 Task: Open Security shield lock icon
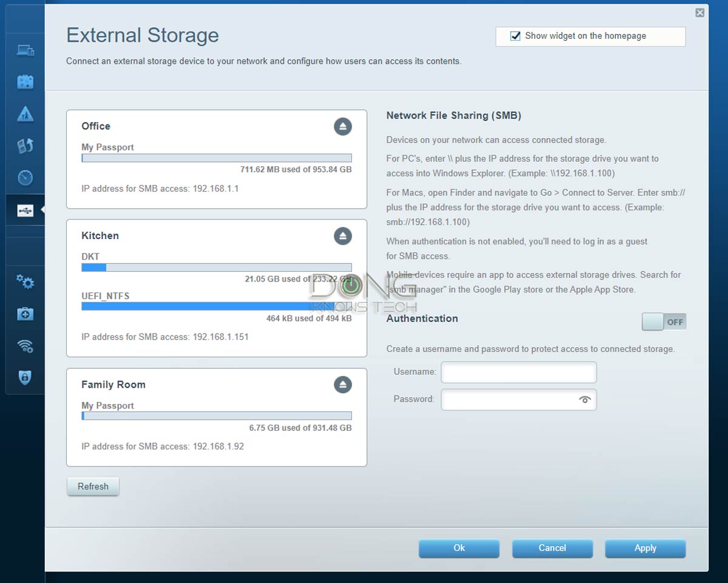tap(25, 377)
